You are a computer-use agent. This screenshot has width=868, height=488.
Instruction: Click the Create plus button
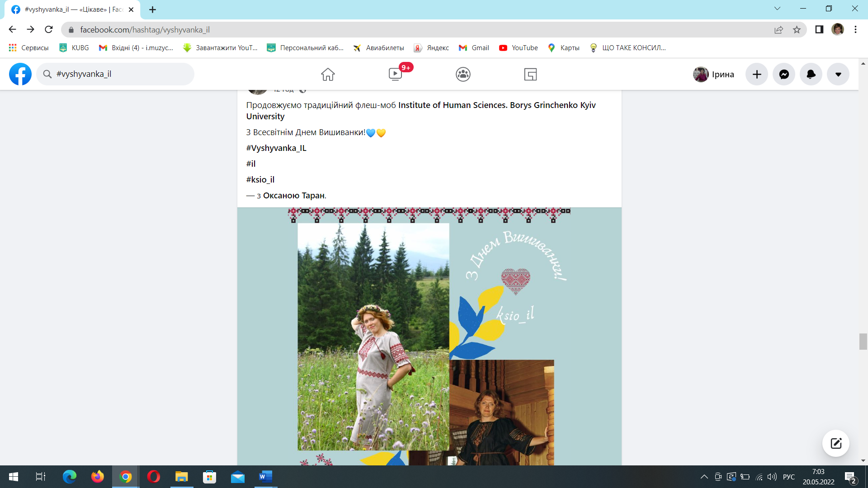757,74
